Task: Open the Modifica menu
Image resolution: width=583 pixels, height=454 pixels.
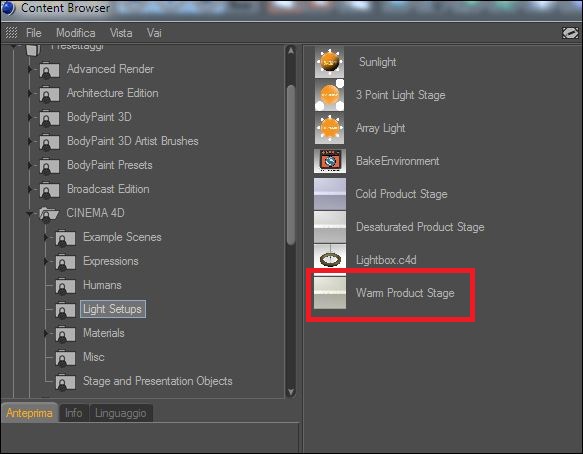Action: click(x=75, y=33)
